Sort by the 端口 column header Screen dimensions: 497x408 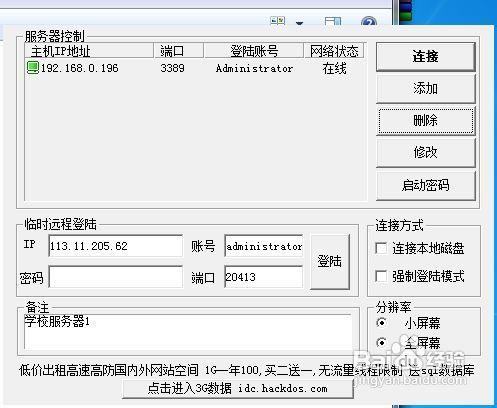(178, 51)
